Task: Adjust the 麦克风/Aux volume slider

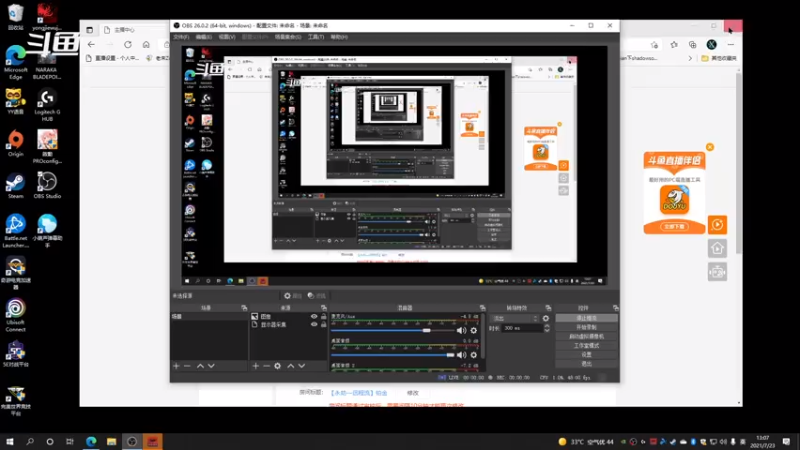Action: (x=392, y=331)
